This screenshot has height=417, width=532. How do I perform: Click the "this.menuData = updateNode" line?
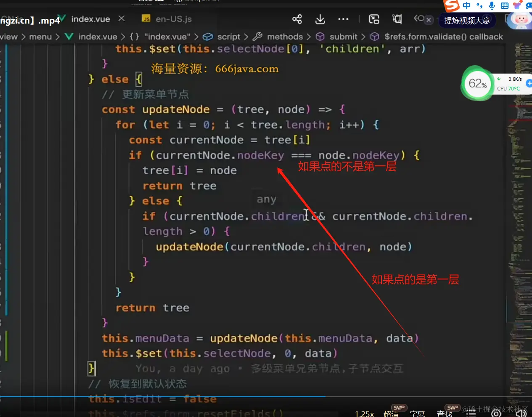(260, 338)
